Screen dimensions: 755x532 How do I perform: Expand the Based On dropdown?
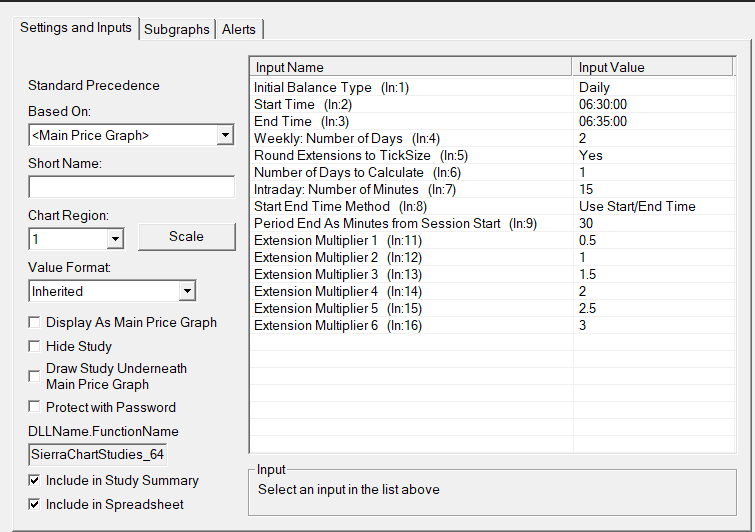(x=225, y=135)
